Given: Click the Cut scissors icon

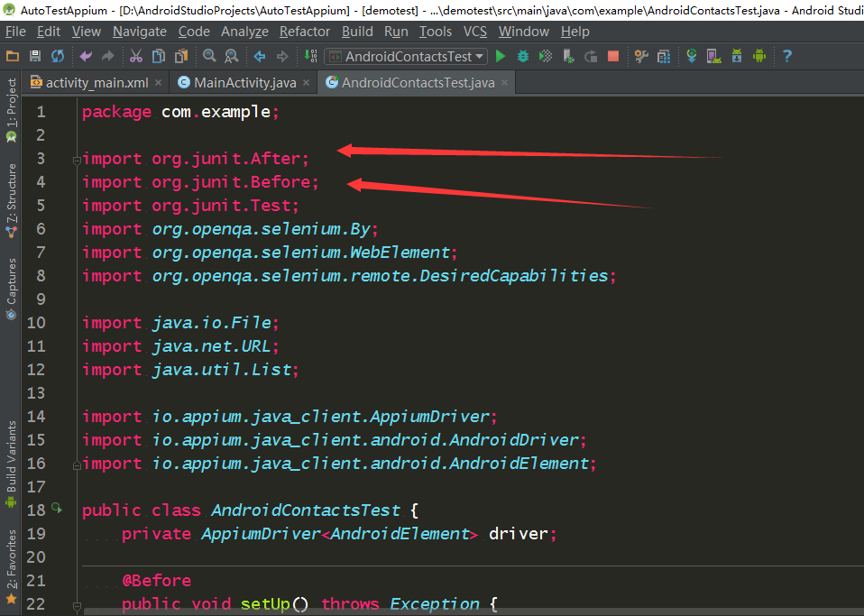Looking at the screenshot, I should (x=135, y=56).
